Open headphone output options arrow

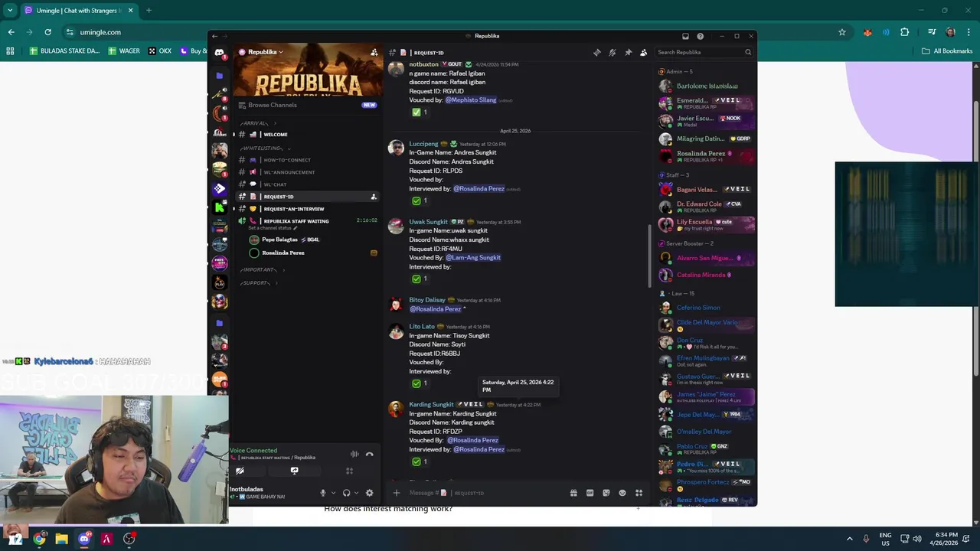point(356,493)
